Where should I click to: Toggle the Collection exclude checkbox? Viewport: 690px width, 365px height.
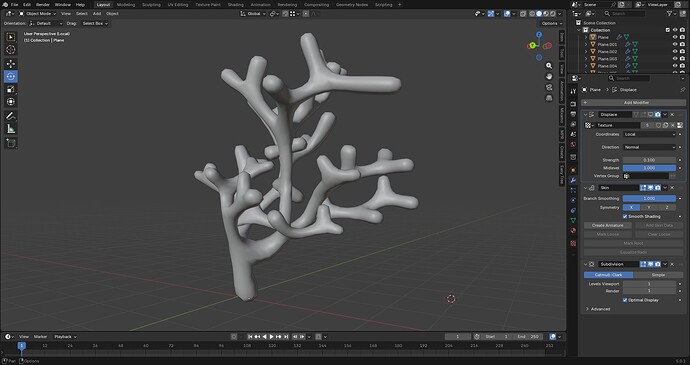pos(668,30)
